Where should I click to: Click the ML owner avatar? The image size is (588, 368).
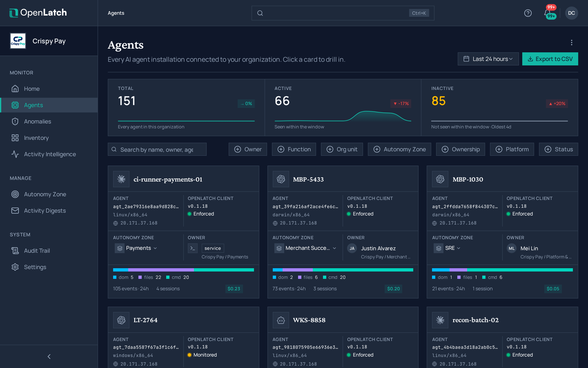(x=511, y=248)
